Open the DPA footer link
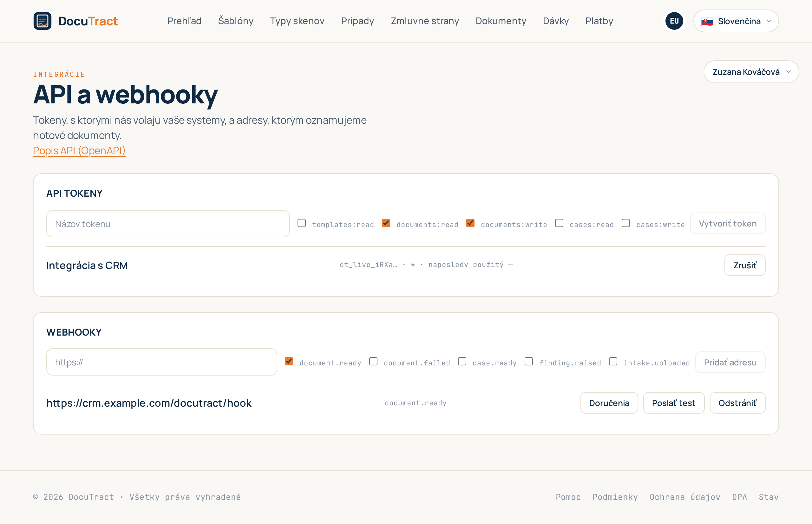 (x=740, y=497)
